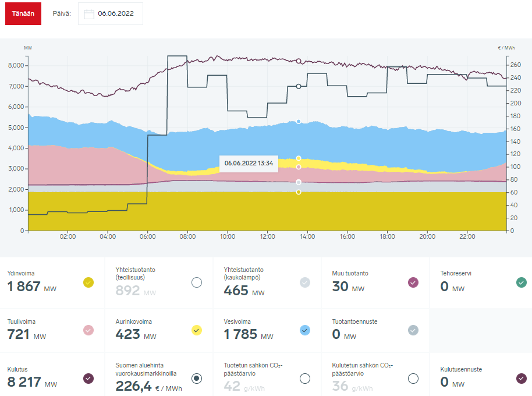Screen dimensions: 532x396
Task: Hide Vesivoima blue series
Action: pos(305,330)
